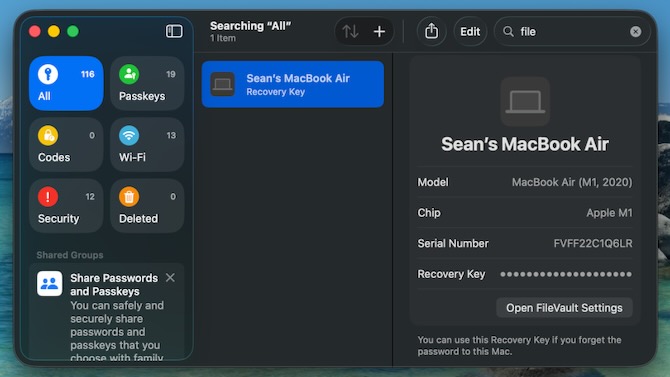Select the All category tile
The image size is (670, 377).
[66, 83]
